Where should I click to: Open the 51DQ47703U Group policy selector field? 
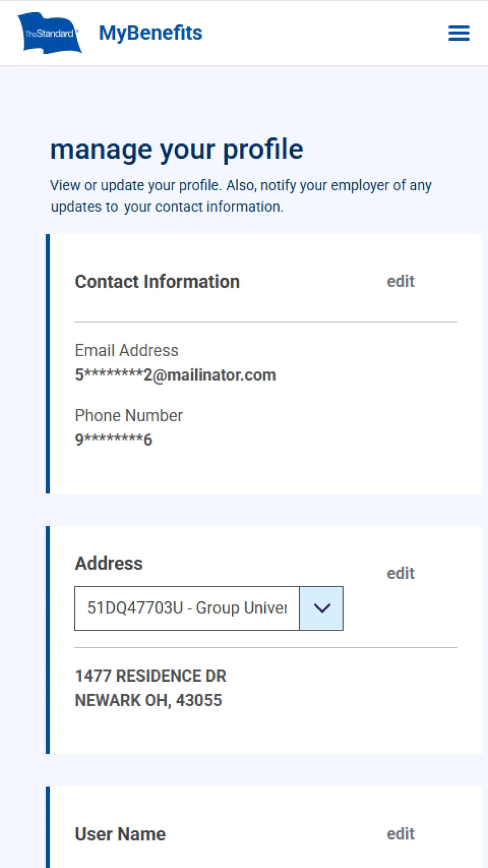(x=187, y=608)
